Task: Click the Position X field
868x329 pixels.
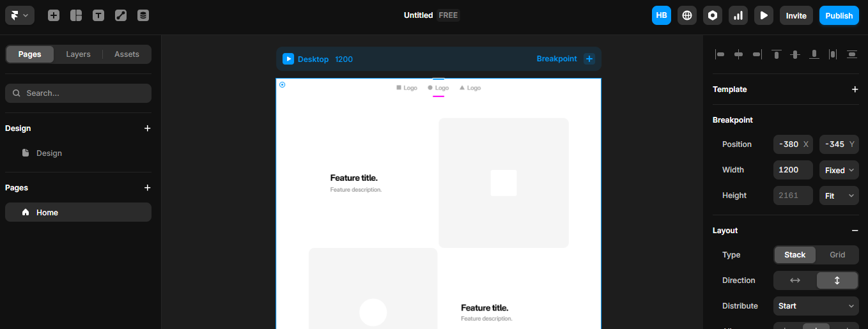Action: tap(793, 144)
